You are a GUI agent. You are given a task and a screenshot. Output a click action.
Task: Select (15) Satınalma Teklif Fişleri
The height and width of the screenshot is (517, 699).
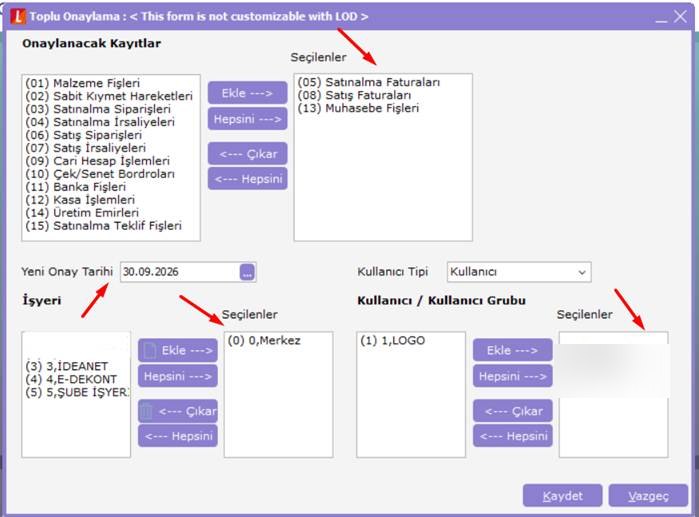104,226
